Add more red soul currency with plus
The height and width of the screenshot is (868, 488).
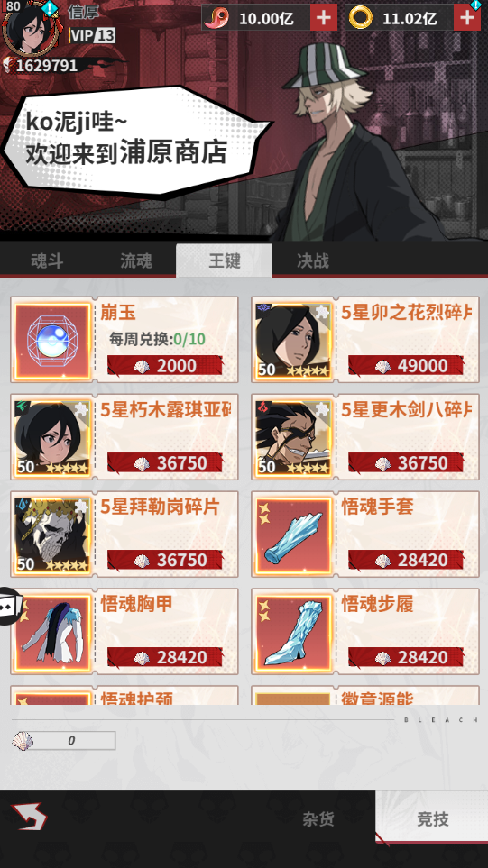click(323, 18)
